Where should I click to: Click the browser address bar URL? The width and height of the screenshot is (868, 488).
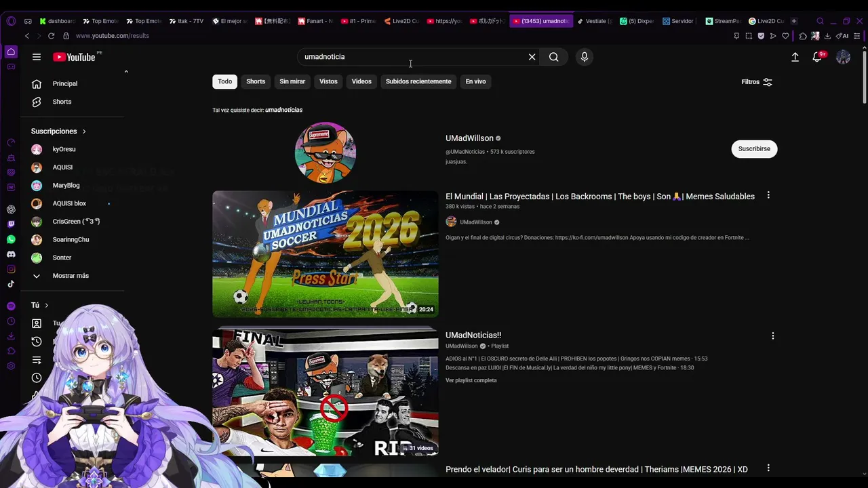(x=113, y=36)
